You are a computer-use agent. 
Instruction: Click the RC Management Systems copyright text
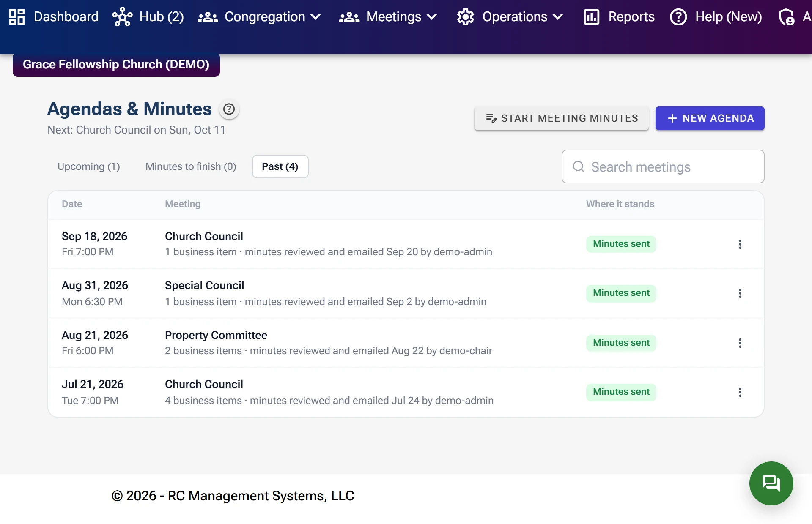233,496
